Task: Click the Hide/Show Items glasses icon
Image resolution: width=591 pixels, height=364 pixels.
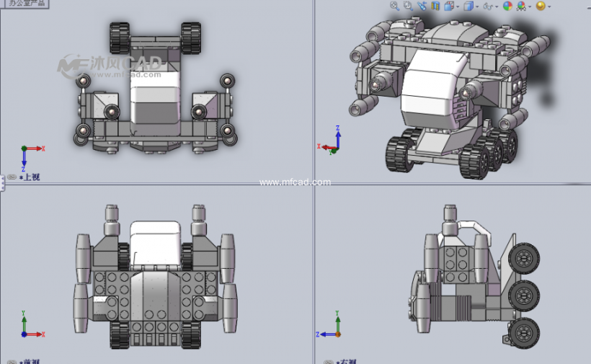Action: click(488, 6)
